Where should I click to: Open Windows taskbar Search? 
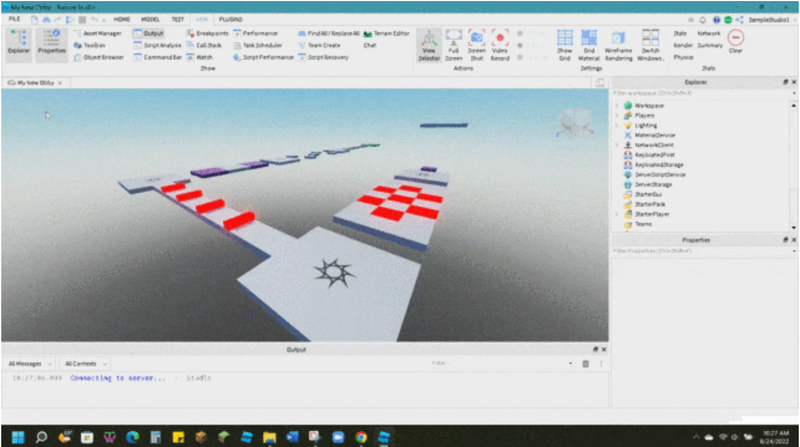41,437
